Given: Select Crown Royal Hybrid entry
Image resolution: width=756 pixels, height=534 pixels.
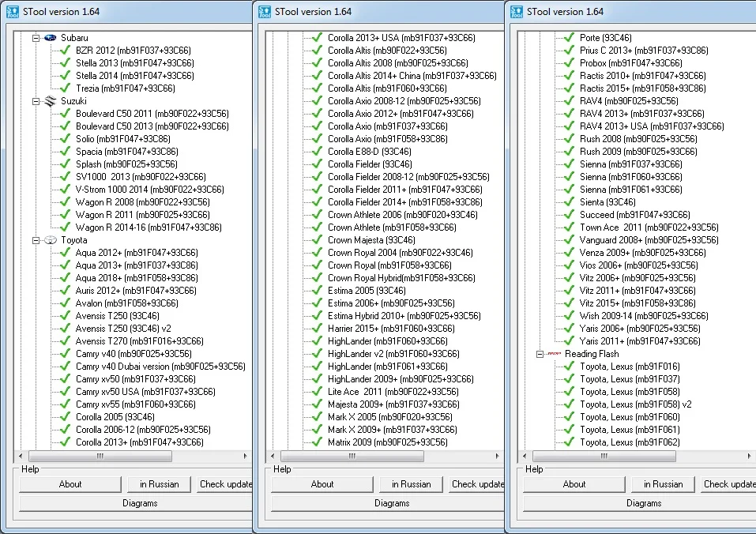Looking at the screenshot, I should [401, 277].
